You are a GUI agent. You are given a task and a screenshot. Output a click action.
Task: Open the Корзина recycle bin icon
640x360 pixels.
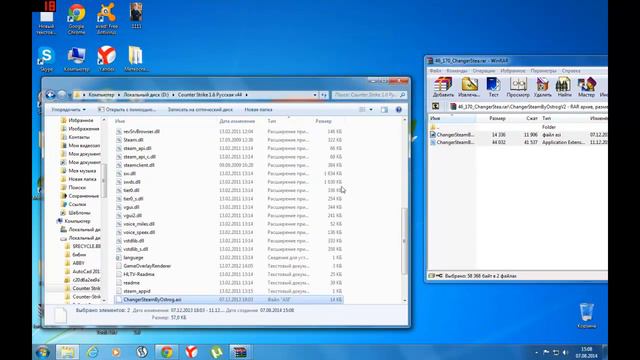pos(587,315)
